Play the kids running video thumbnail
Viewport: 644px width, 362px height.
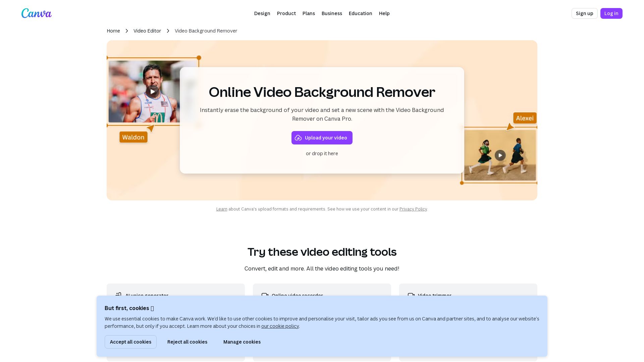pos(500,155)
